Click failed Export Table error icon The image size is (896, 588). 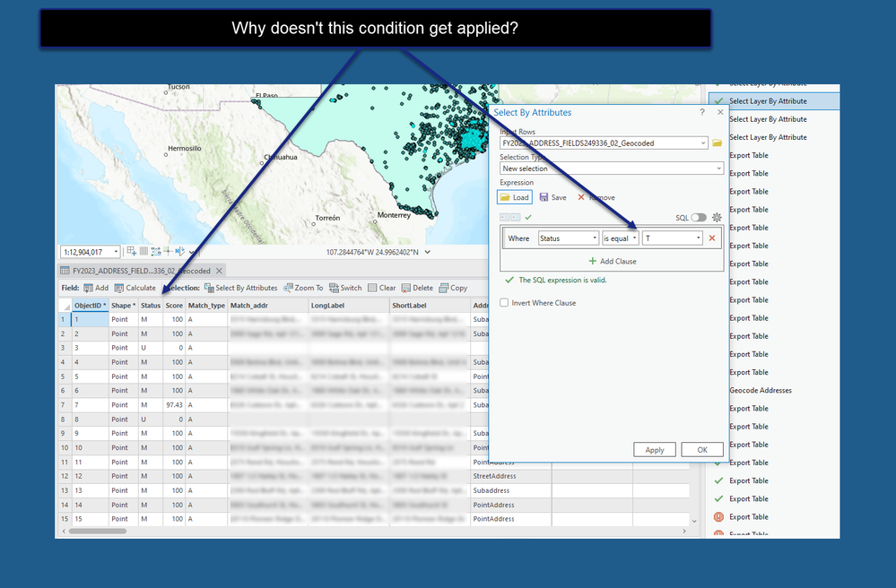click(718, 516)
